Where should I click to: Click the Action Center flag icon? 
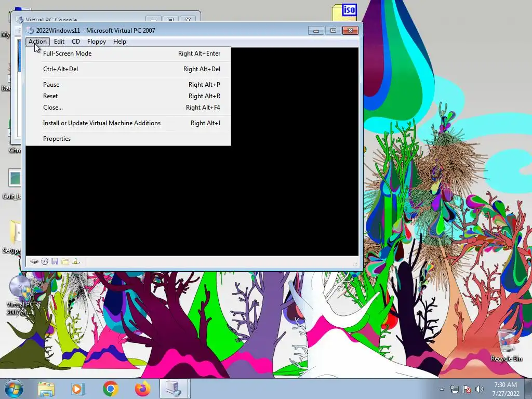coord(467,389)
